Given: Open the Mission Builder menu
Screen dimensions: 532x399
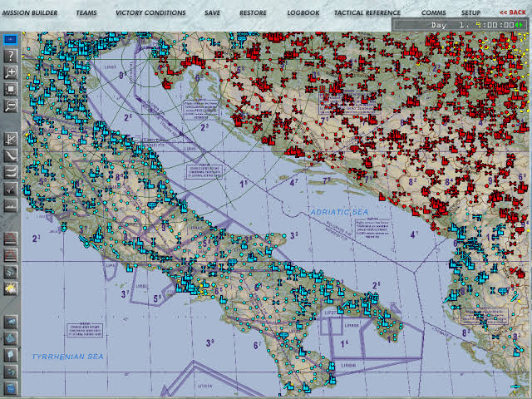Looking at the screenshot, I should (x=30, y=13).
